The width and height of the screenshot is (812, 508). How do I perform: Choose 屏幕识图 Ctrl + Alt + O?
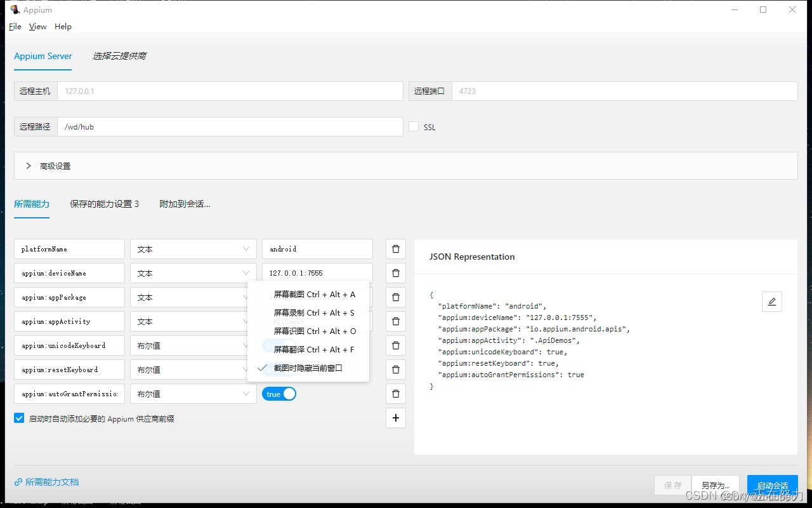pos(308,331)
